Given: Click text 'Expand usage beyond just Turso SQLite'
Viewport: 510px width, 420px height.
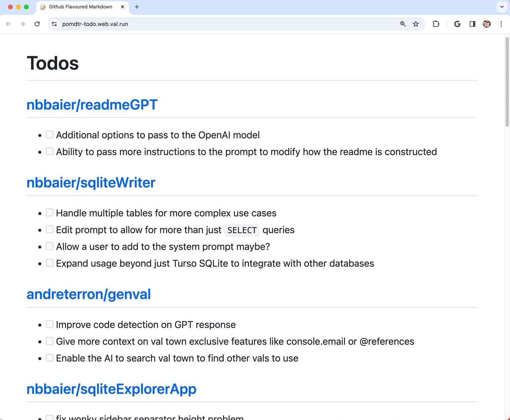Looking at the screenshot, I should [142, 264].
